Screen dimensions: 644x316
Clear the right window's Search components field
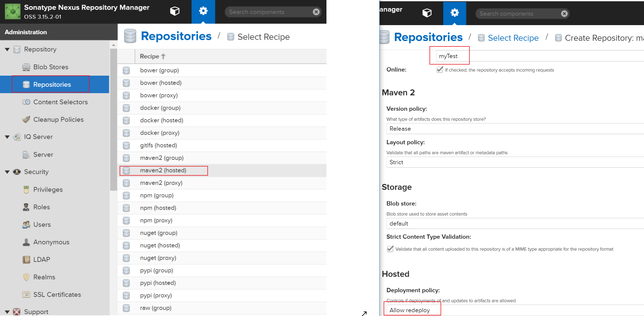coord(564,14)
